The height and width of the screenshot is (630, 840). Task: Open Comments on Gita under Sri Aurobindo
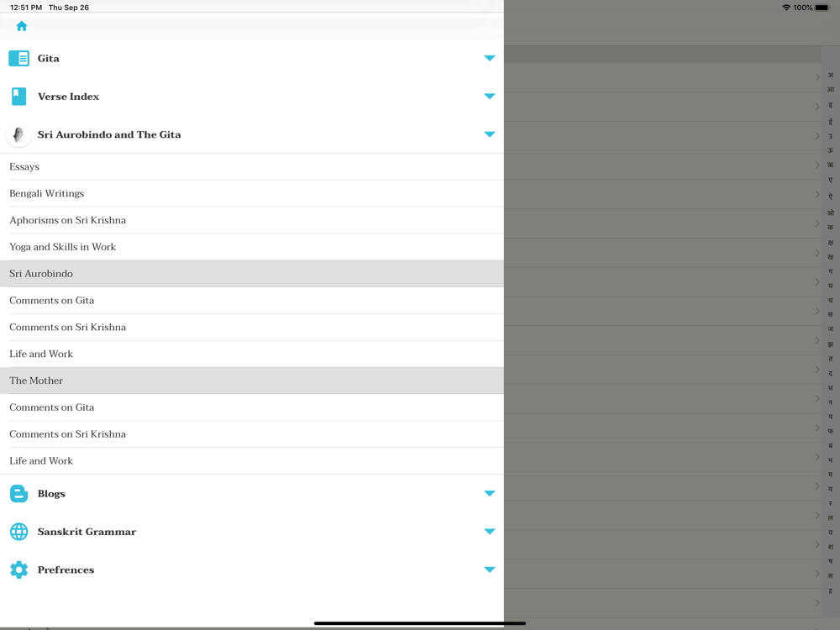(x=252, y=301)
